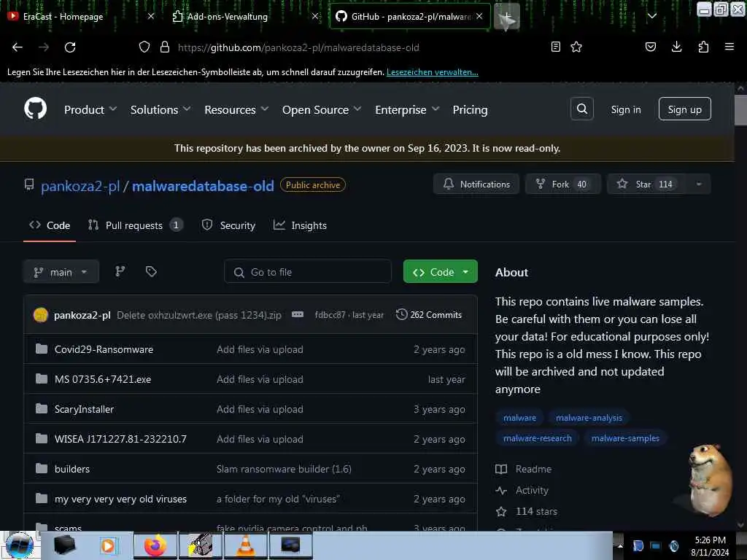Image resolution: width=747 pixels, height=560 pixels.
Task: Click the tags icon beside branch selector
Action: [151, 271]
